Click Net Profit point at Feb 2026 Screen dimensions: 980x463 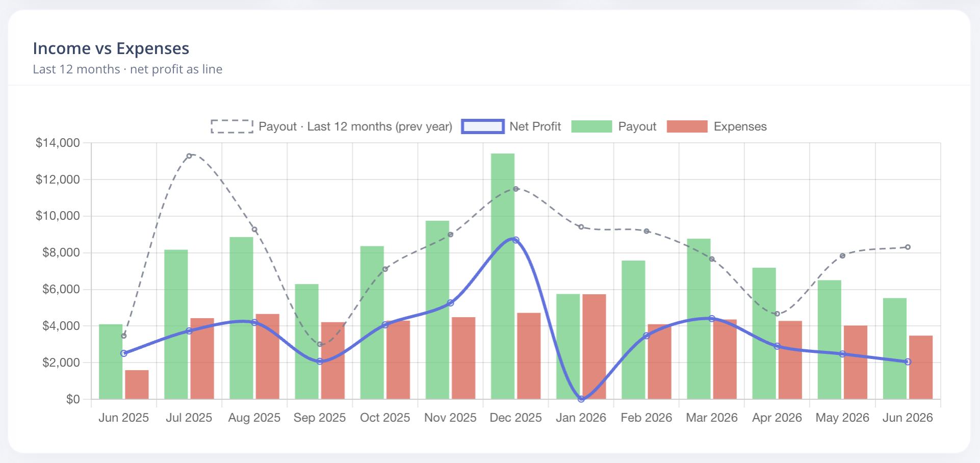coord(647,336)
